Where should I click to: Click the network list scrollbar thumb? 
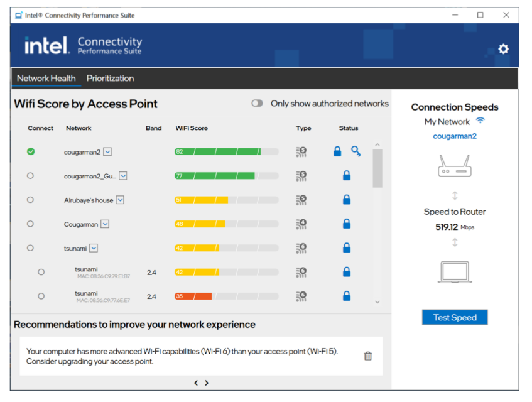377,168
